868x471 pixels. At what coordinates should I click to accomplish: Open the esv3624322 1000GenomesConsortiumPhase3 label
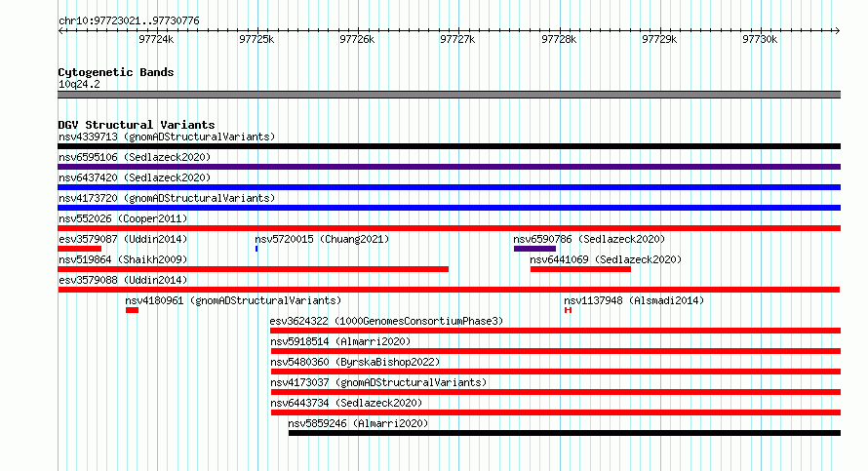point(386,321)
